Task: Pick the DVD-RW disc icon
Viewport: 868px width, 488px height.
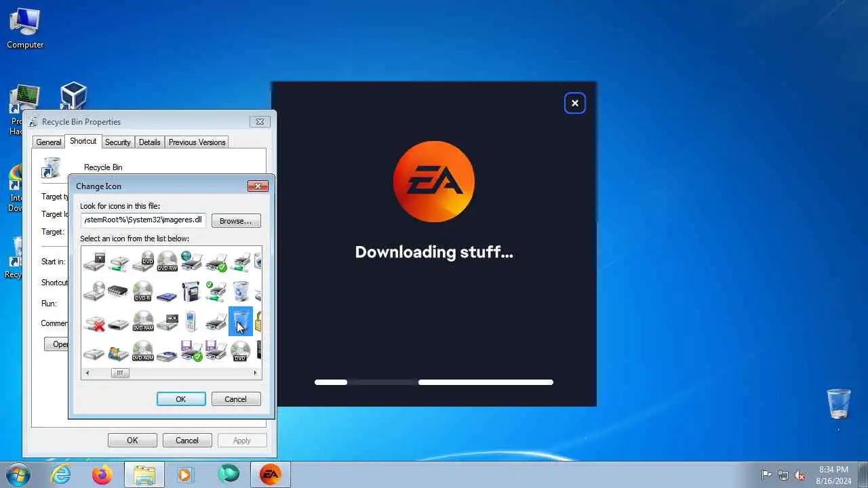Action: [x=167, y=262]
